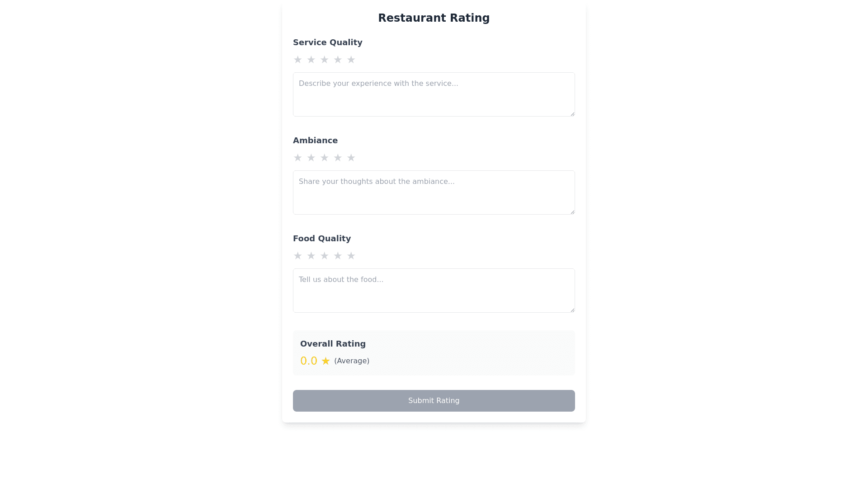Focus the ambiance thoughts text area
868x488 pixels.
coord(434,192)
